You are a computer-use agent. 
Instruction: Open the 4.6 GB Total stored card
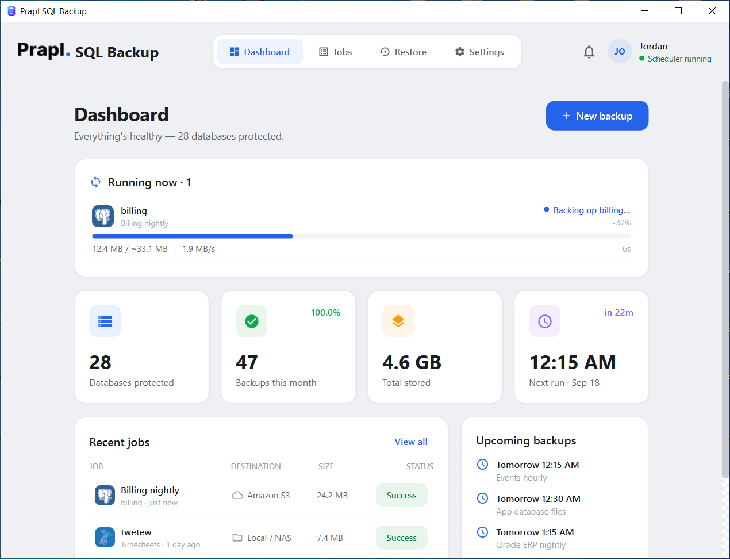435,347
